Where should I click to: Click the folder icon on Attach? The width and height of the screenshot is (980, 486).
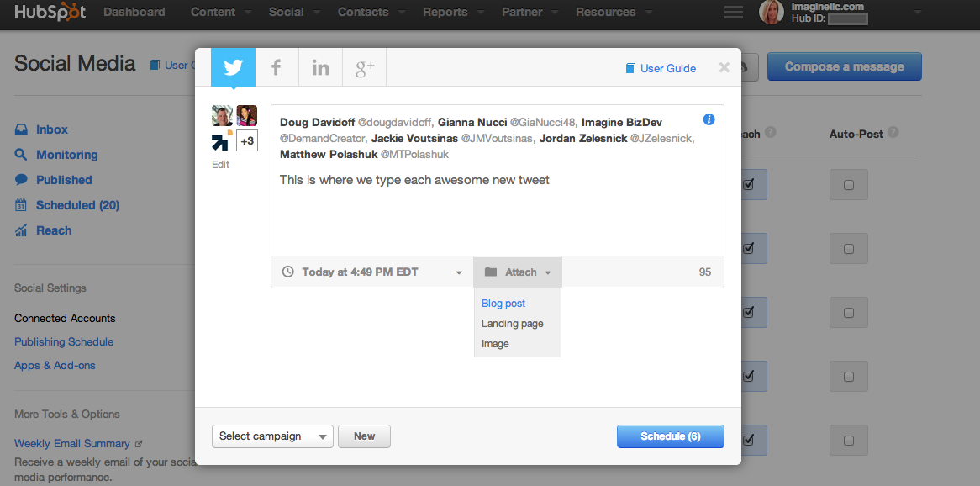(491, 272)
